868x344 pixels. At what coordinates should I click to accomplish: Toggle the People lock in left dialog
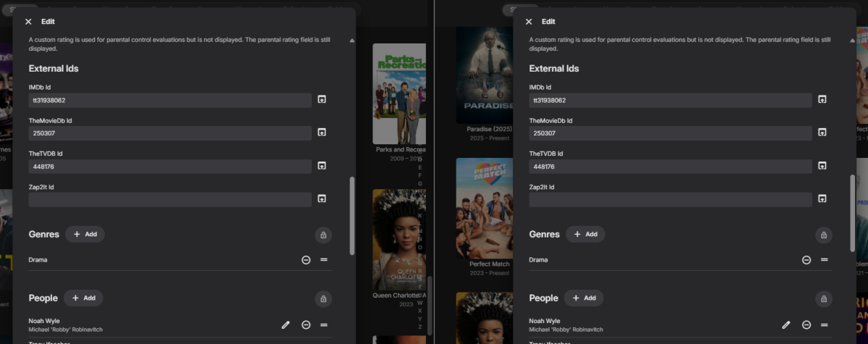[323, 298]
